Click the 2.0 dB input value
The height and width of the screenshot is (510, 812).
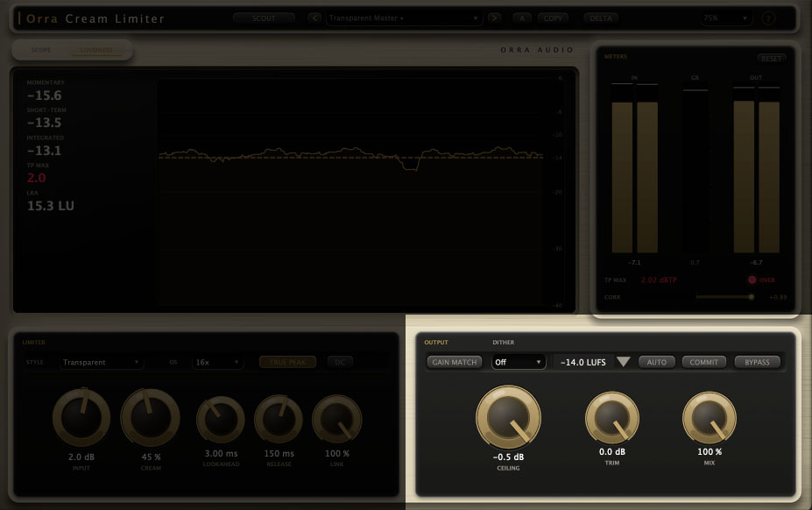(x=81, y=457)
